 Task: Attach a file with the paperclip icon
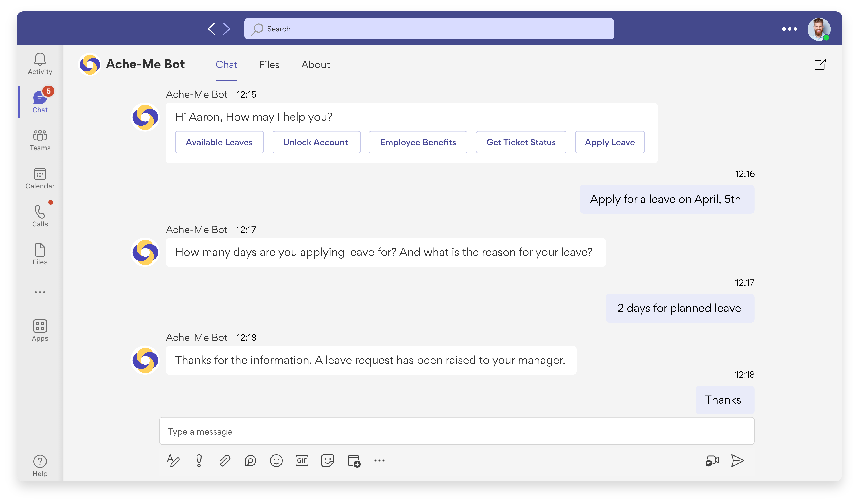(225, 461)
